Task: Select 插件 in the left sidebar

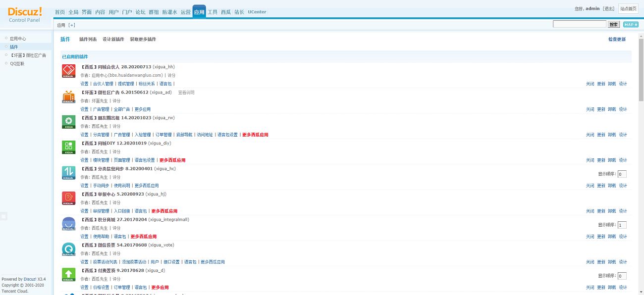Action: (x=14, y=47)
